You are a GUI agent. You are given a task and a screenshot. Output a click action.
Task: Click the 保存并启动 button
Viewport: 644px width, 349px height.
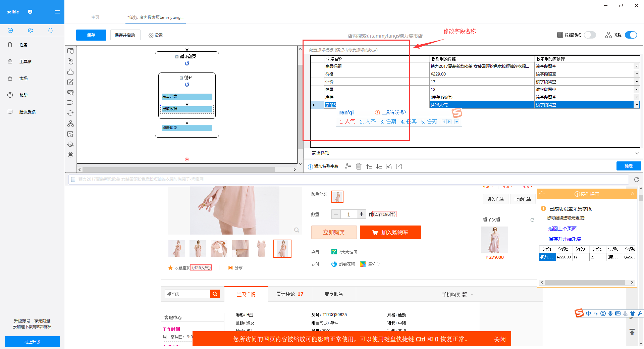coord(125,35)
